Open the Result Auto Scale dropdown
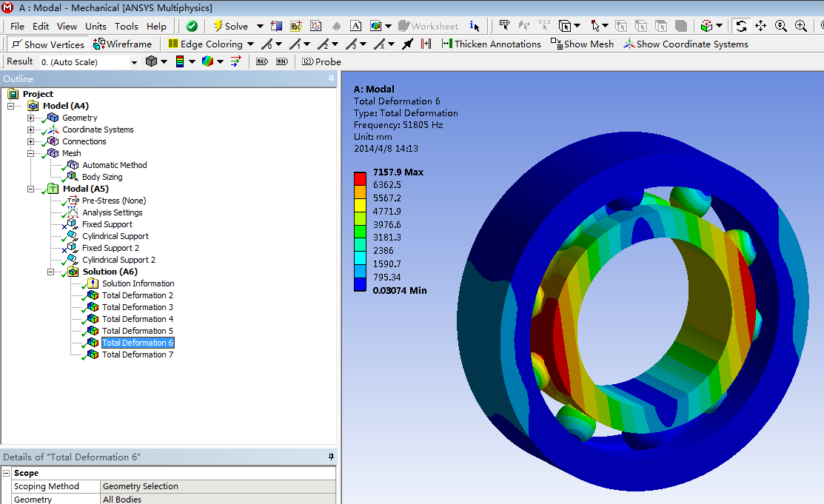This screenshot has height=504, width=824. (x=134, y=62)
